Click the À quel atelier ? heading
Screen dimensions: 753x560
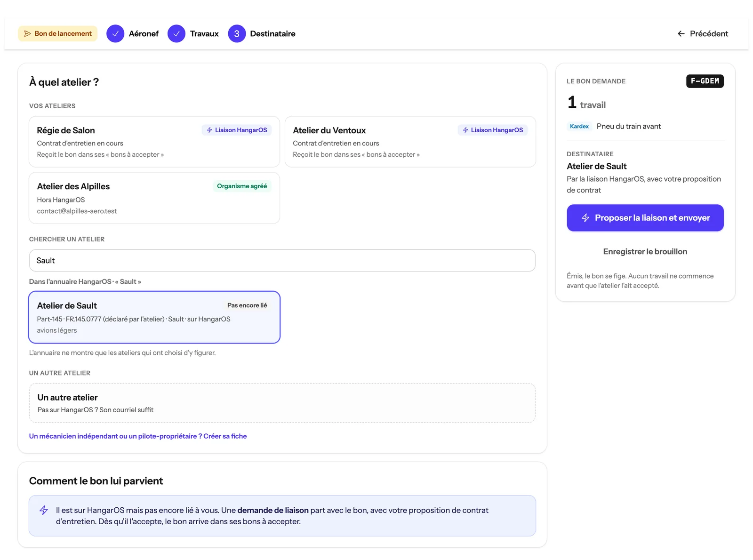click(64, 82)
